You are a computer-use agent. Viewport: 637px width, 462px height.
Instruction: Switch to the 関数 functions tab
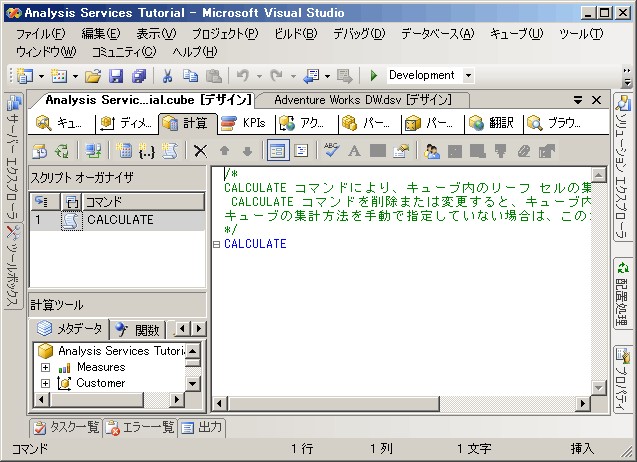click(138, 330)
